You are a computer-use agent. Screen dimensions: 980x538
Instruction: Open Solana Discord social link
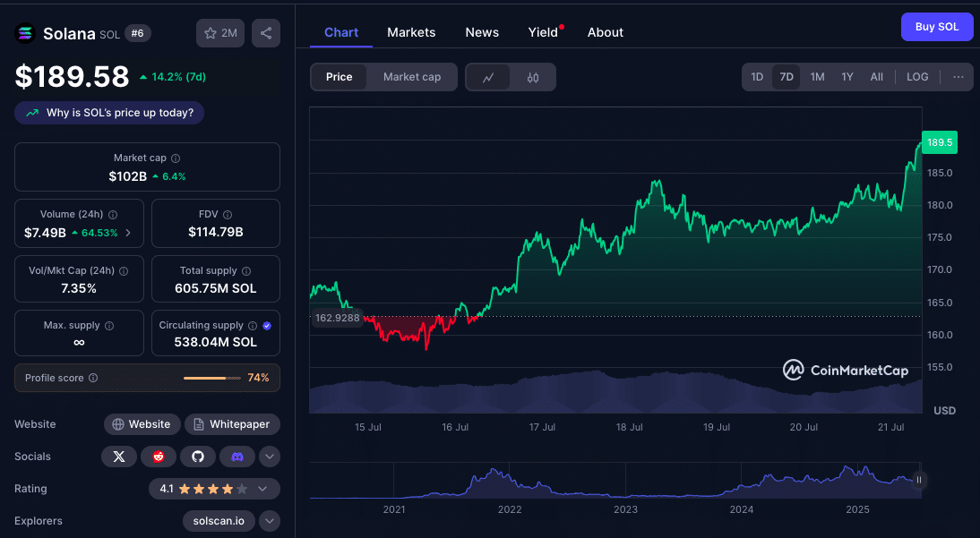(236, 457)
